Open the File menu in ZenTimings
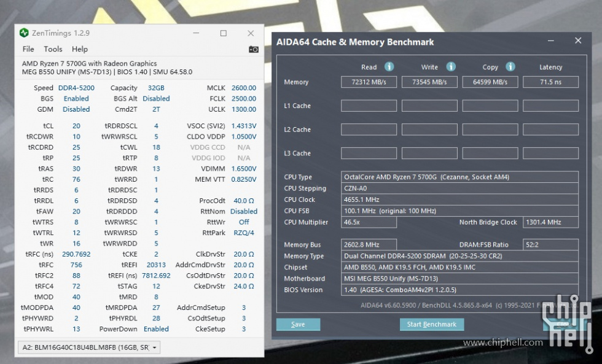The width and height of the screenshot is (602, 364). (28, 49)
